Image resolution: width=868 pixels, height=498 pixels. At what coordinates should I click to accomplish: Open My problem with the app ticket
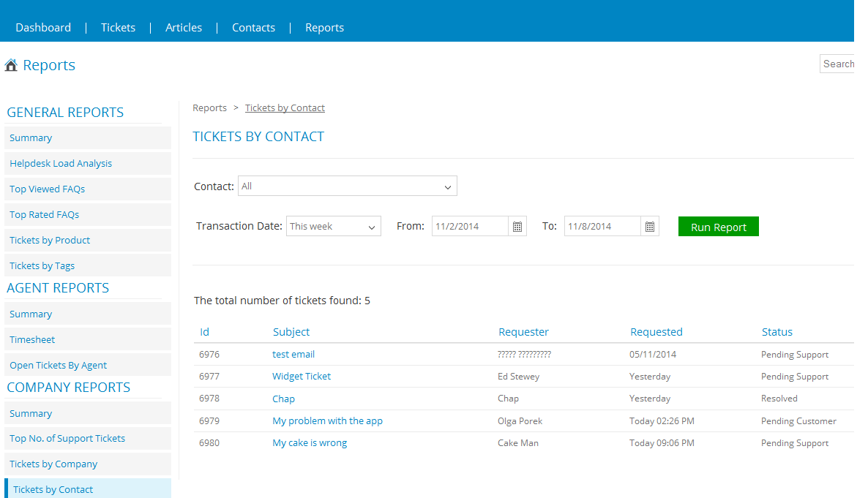pyautogui.click(x=328, y=420)
